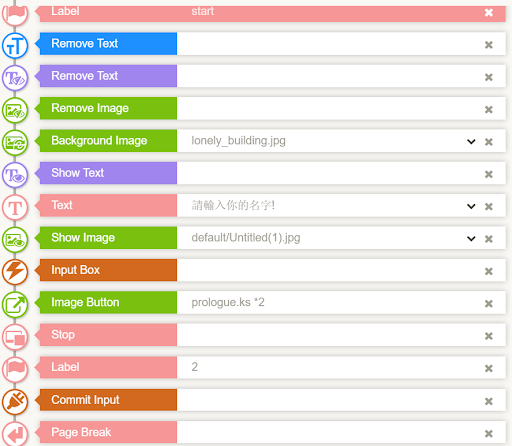The height and width of the screenshot is (446, 512).
Task: Click the Remove Image component icon
Action: (15, 110)
